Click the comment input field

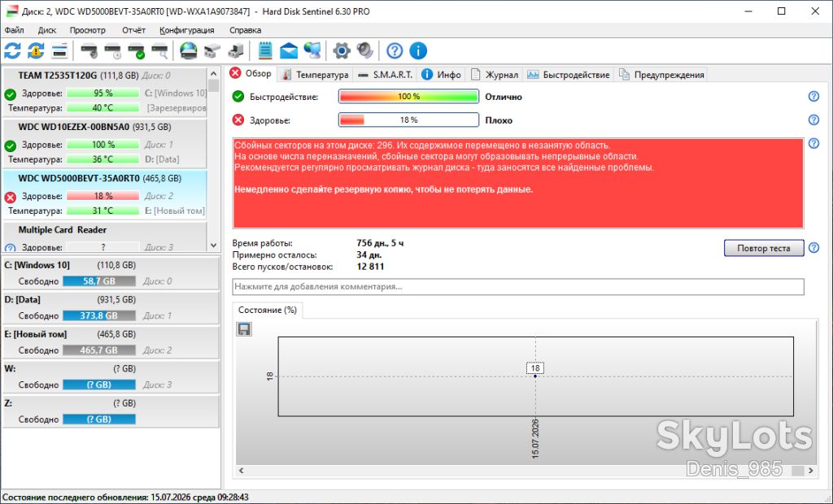tap(518, 287)
